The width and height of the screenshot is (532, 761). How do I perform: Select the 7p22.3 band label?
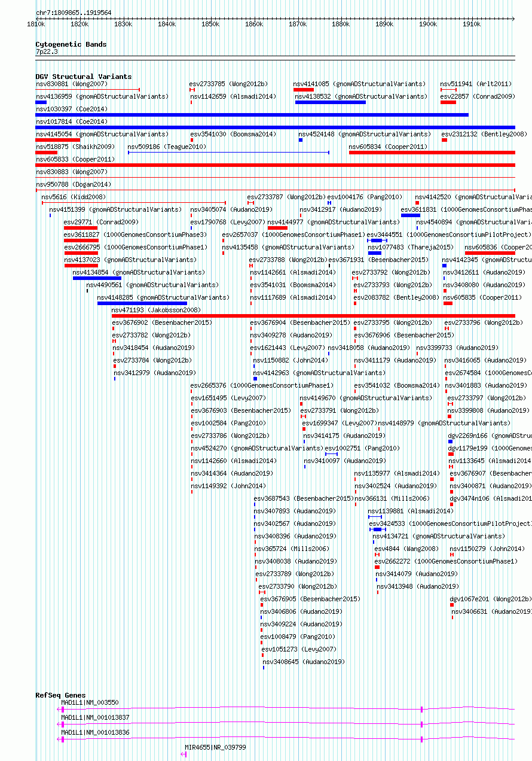47,52
